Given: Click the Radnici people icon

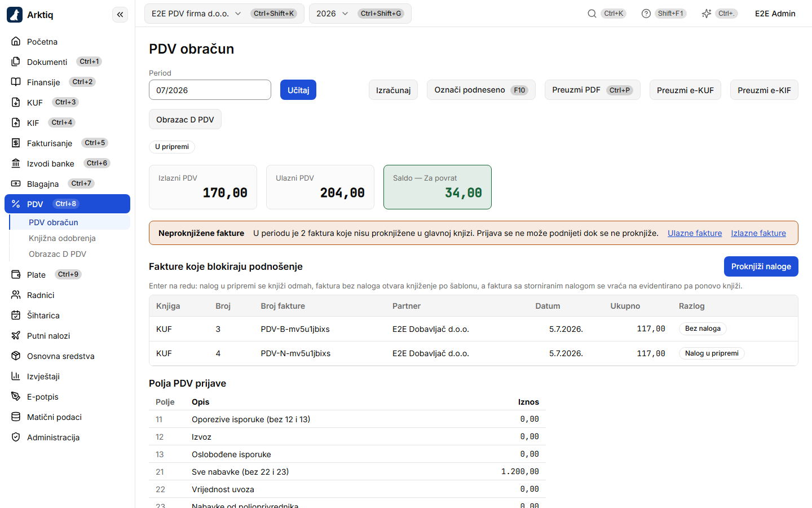Looking at the screenshot, I should [x=16, y=295].
